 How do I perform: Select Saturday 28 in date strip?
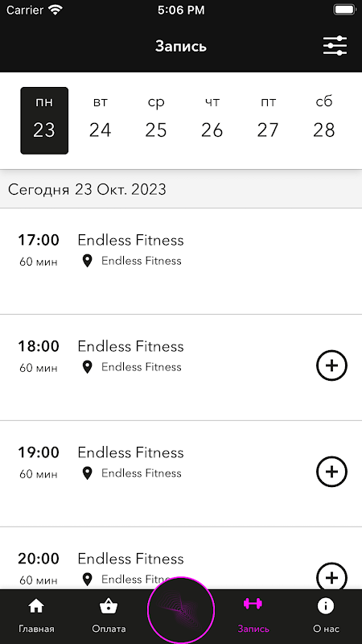[324, 120]
